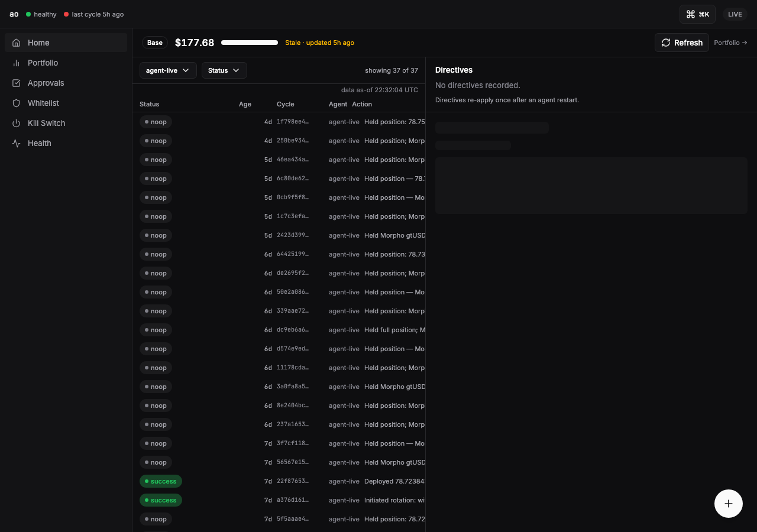Screen dimensions: 757x532
Task: Select the row with cycle dc9eb6a6
Action: [279, 330]
